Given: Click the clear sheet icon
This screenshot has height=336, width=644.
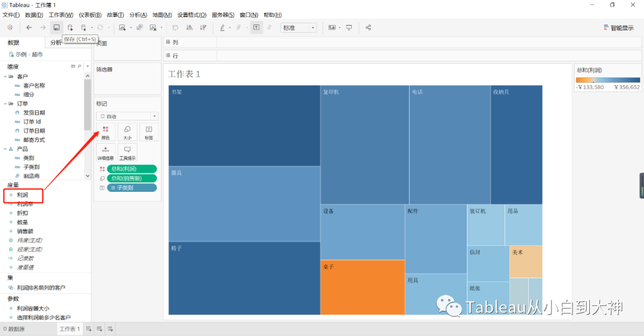Looking at the screenshot, I should coord(153,27).
